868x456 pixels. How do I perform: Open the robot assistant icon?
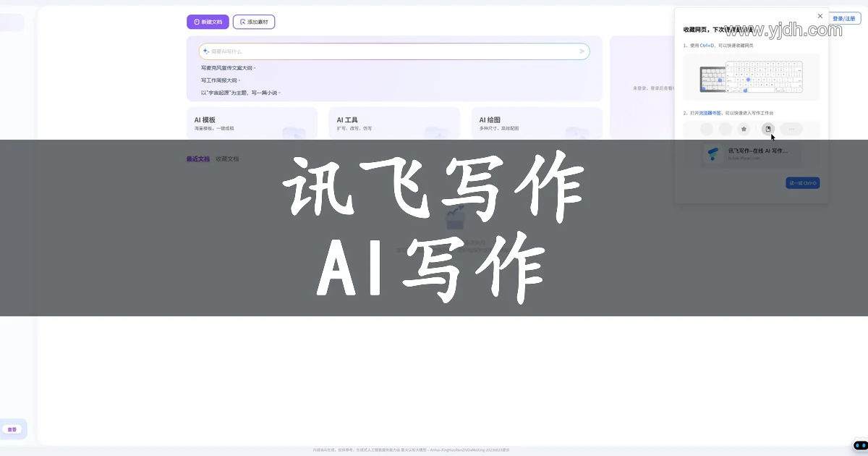[x=860, y=445]
